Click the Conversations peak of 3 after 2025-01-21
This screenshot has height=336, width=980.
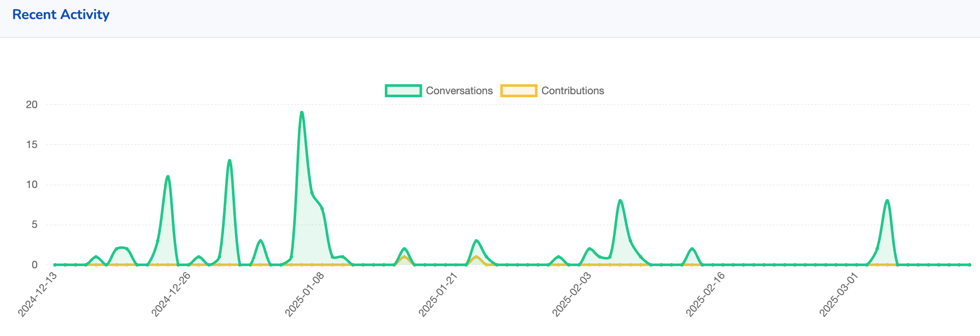click(477, 240)
